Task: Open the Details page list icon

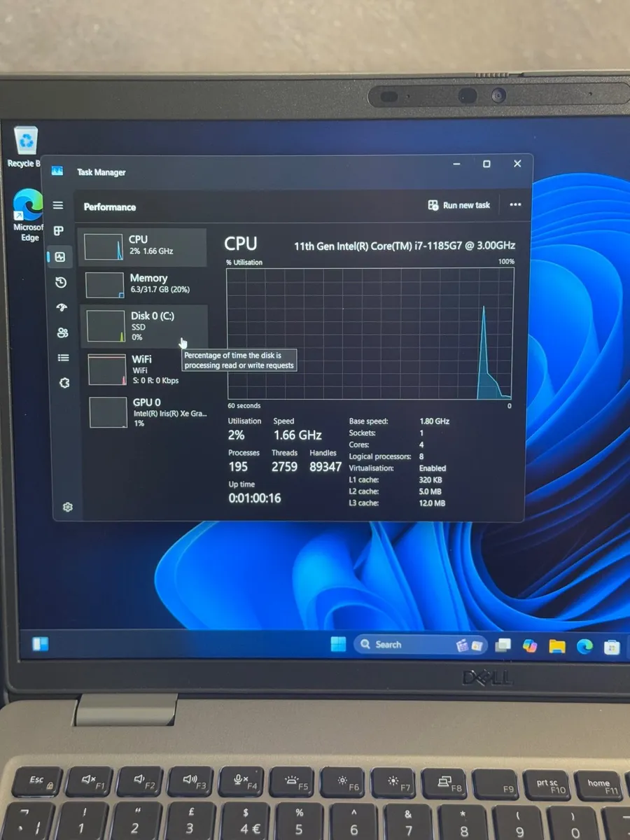Action: pyautogui.click(x=63, y=358)
